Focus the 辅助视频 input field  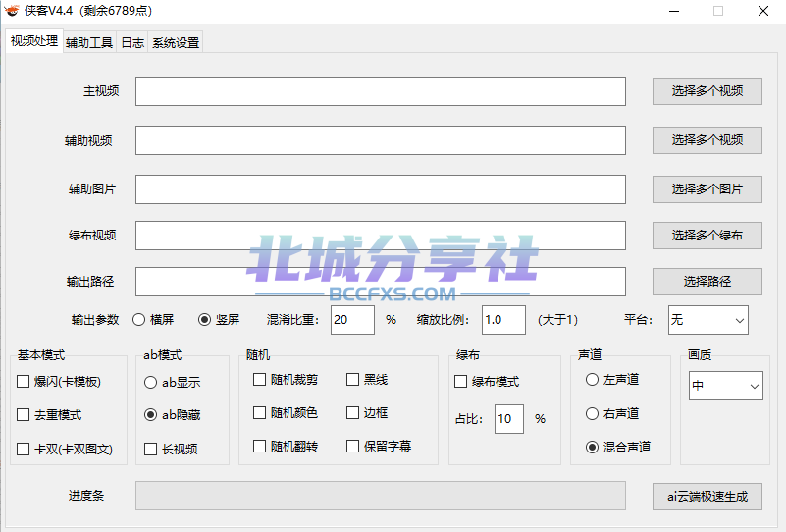click(381, 140)
